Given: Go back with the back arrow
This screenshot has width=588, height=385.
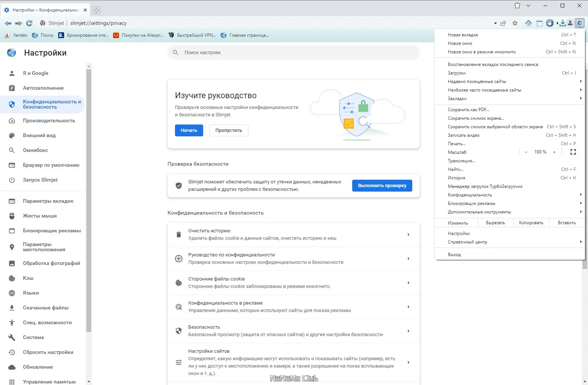Looking at the screenshot, I should point(8,23).
